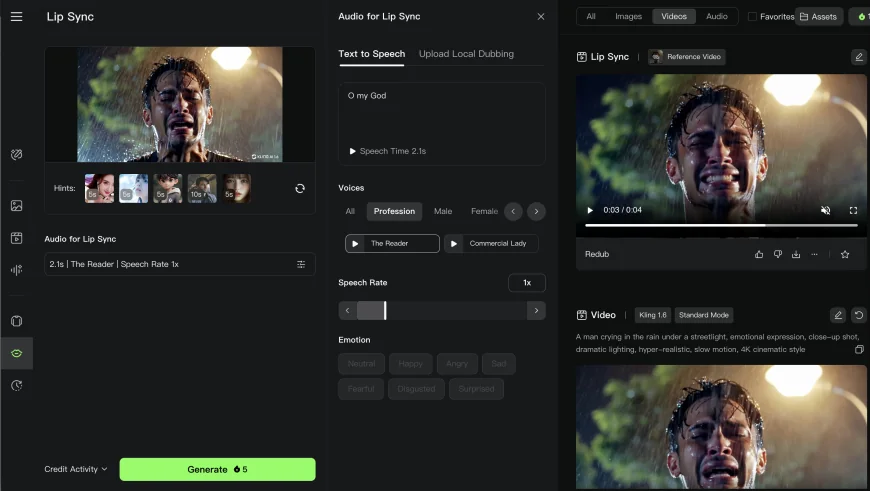
Task: Choose the Disgusted emotion
Action: [417, 389]
